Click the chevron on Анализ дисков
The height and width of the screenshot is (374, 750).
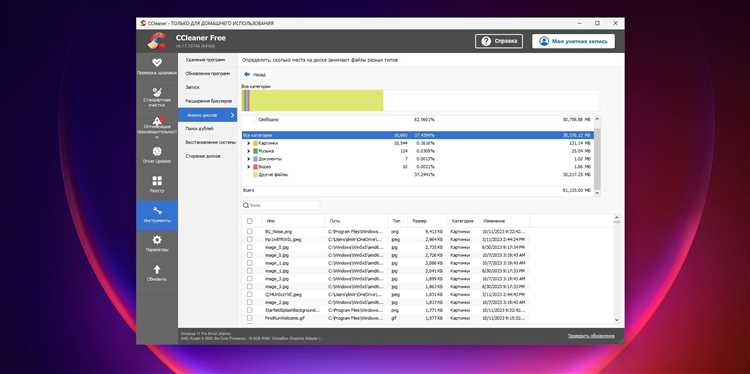(232, 115)
